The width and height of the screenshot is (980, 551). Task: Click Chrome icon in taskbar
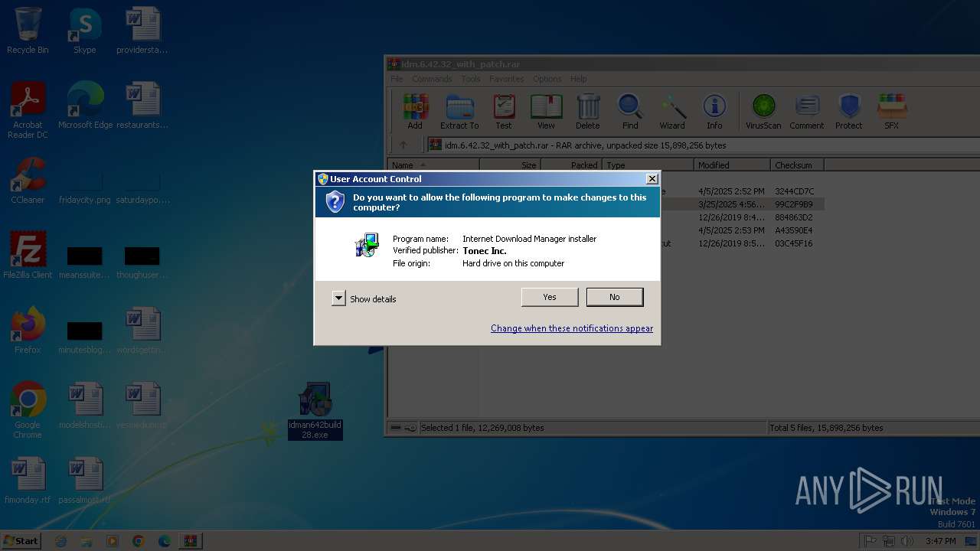point(138,541)
